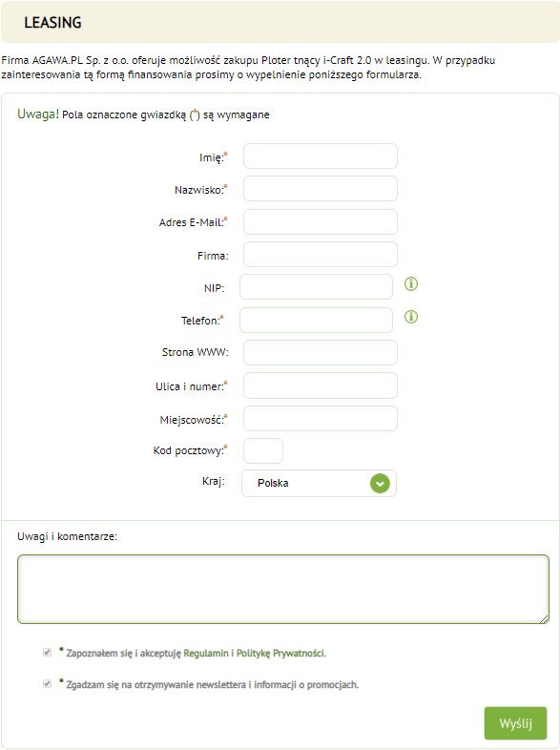Open the Regulamin link
560x750 pixels.
point(206,654)
